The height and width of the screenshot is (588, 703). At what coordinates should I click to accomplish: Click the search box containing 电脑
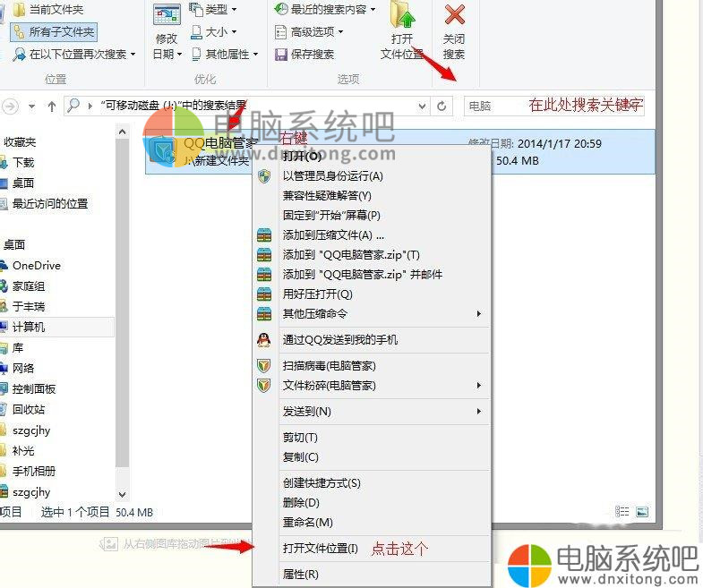(x=554, y=107)
